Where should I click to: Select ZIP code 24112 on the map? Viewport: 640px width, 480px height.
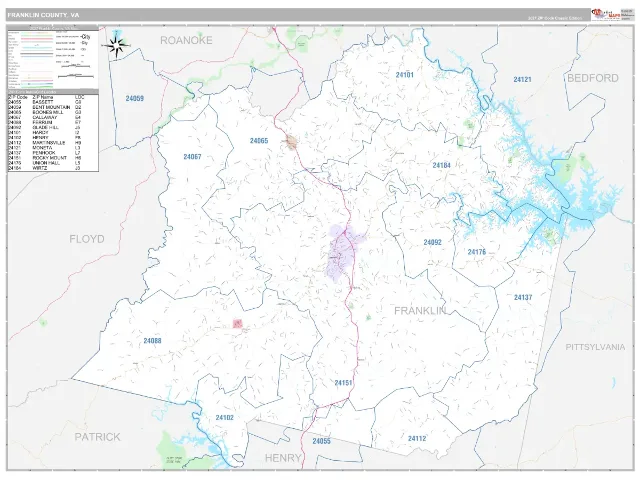click(x=417, y=438)
